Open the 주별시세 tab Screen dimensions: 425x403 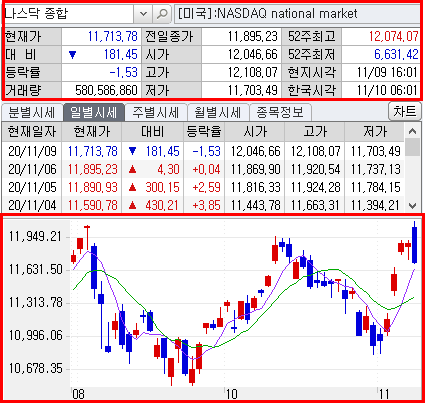(156, 113)
